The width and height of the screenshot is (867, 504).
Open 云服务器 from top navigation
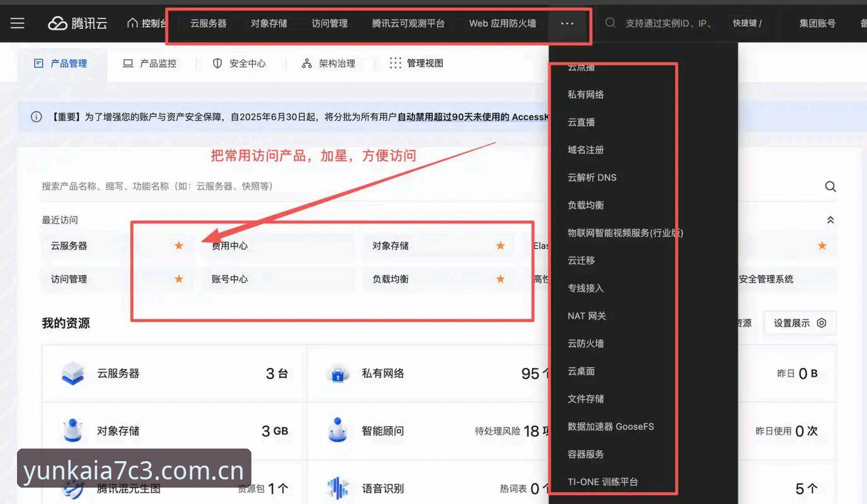[x=209, y=23]
